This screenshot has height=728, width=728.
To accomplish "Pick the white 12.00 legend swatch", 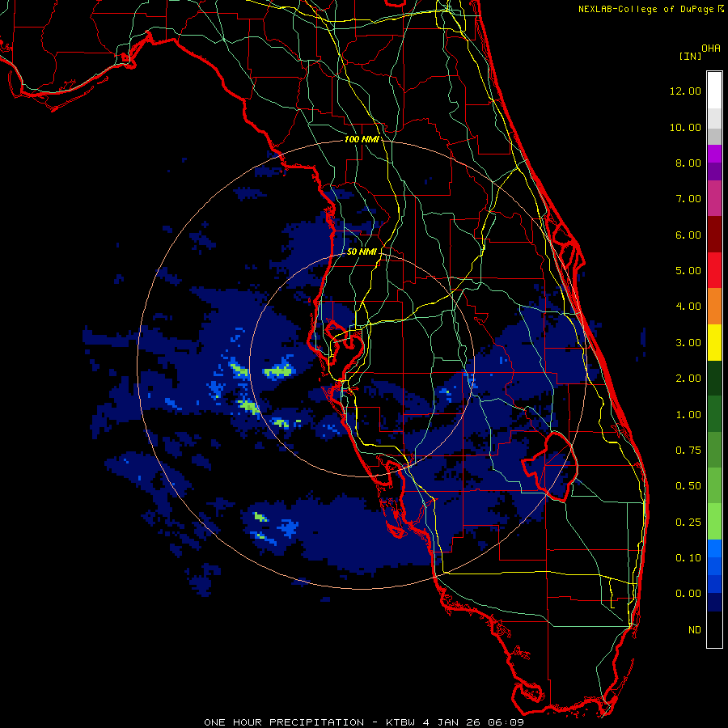I will click(x=714, y=91).
